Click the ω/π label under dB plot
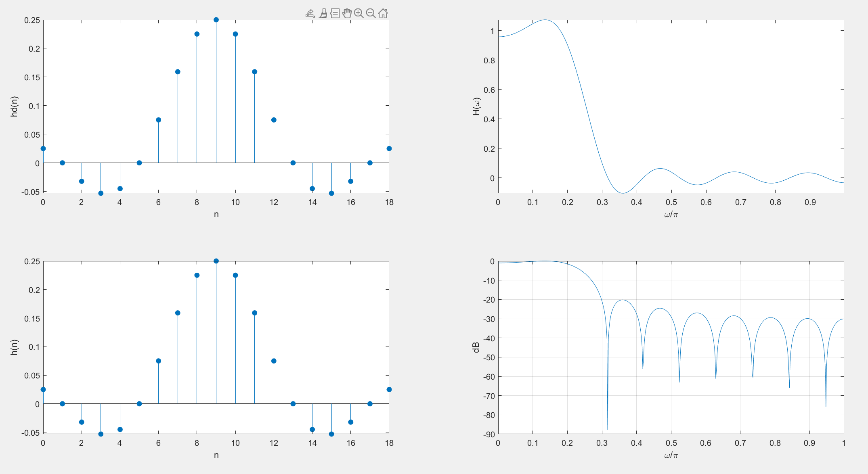The height and width of the screenshot is (474, 868). [671, 455]
